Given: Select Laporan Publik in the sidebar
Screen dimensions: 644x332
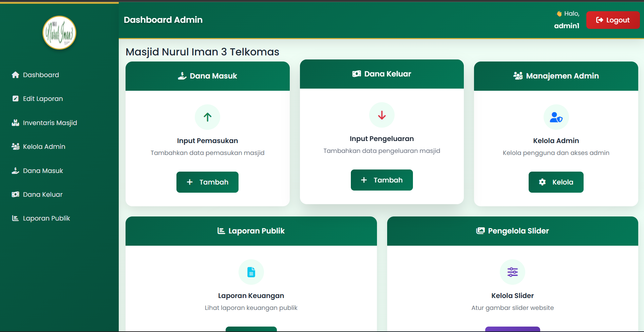Looking at the screenshot, I should (x=46, y=218).
